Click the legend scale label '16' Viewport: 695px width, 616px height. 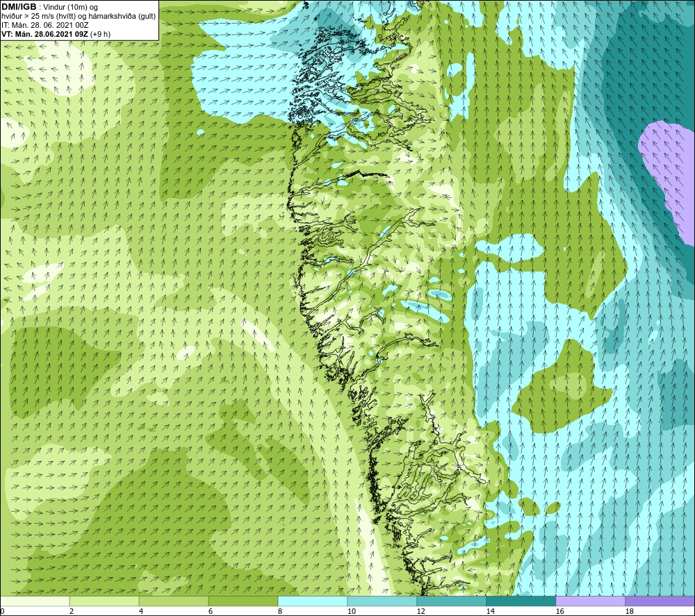pos(559,612)
